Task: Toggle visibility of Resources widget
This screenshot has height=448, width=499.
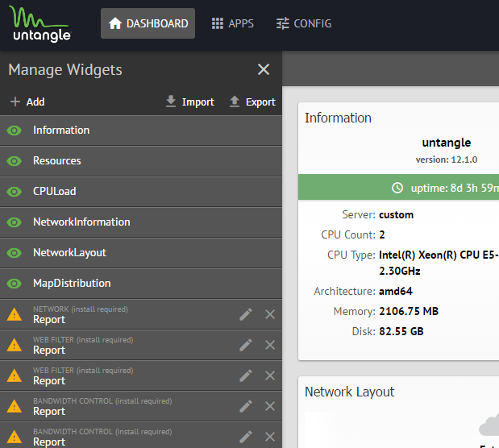Action: [x=15, y=161]
